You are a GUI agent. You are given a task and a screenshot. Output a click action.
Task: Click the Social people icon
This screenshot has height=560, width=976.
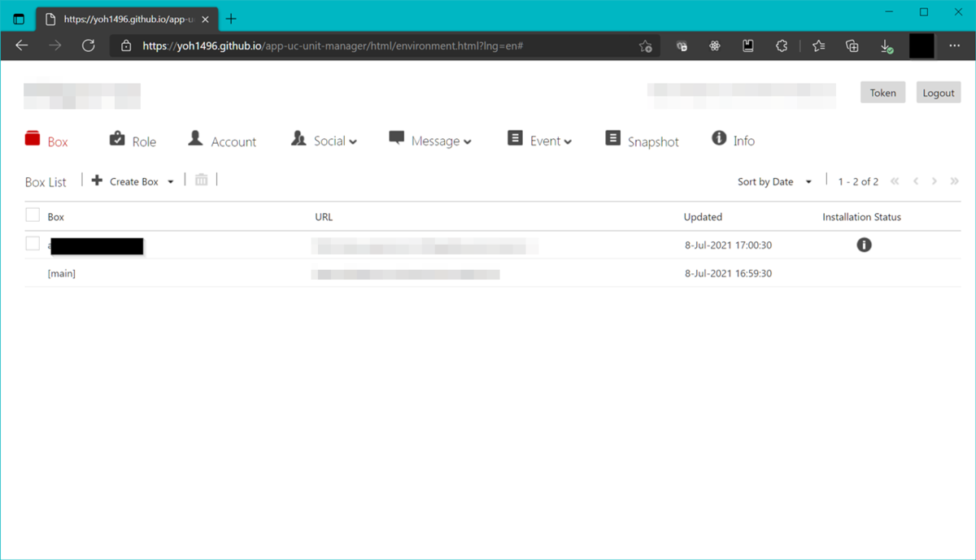298,138
